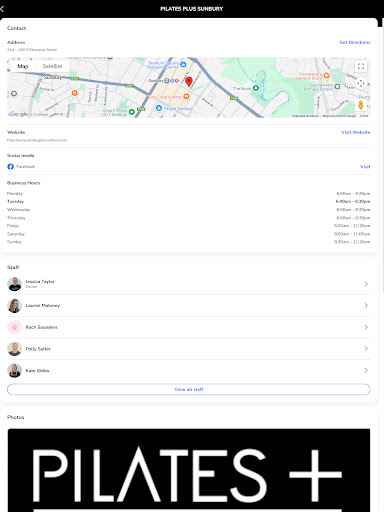Open Jessica Taylor's profile photo
The image size is (384, 512).
point(14,284)
